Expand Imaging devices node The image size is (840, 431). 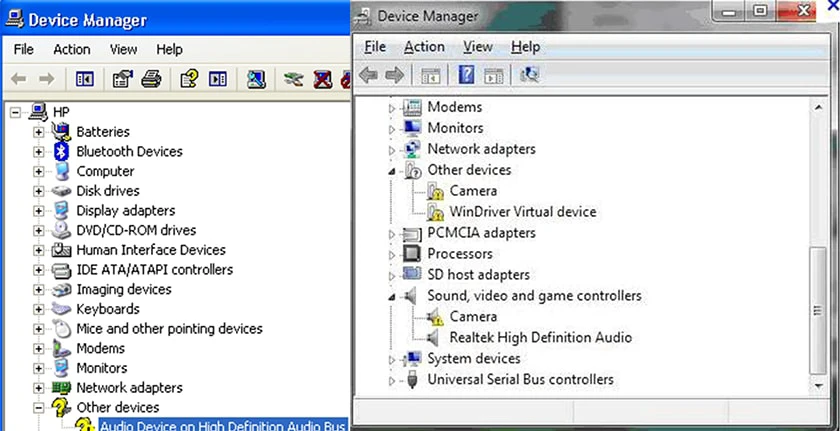click(39, 290)
